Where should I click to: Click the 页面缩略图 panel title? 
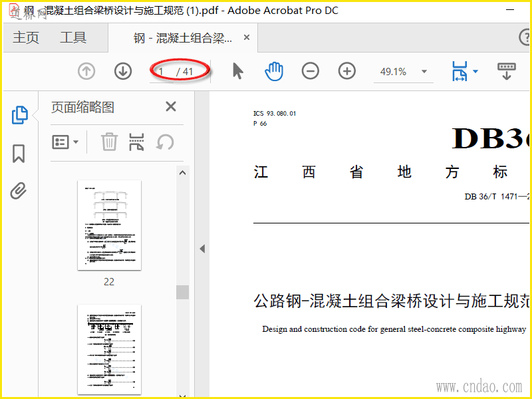(82, 107)
